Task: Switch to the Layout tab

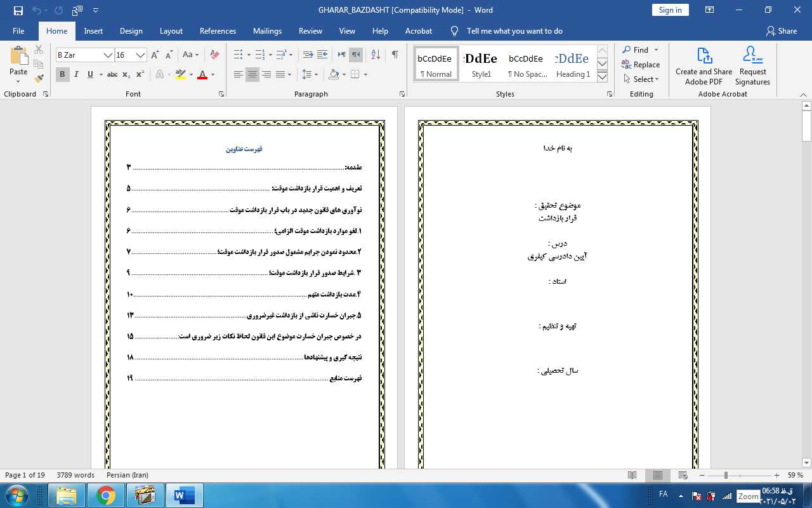Action: (171, 31)
